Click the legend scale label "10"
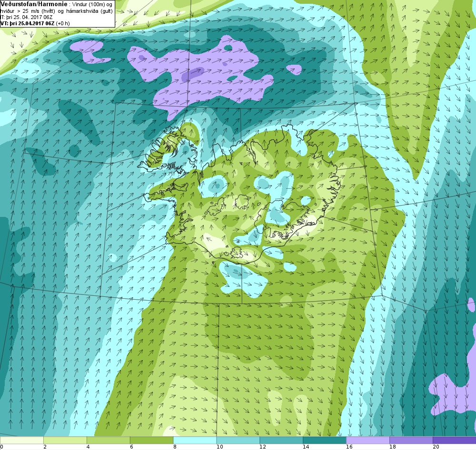The height and width of the screenshot is (450, 476). coord(219,447)
